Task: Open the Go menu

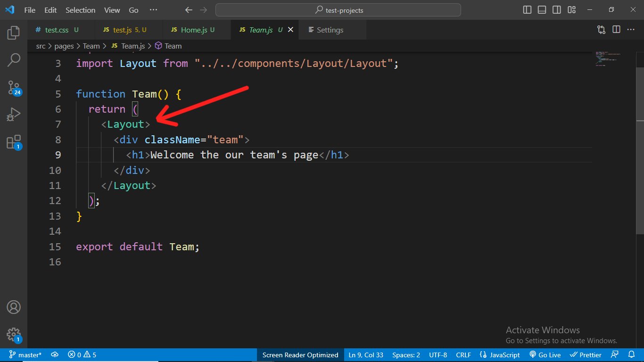Action: pos(134,10)
